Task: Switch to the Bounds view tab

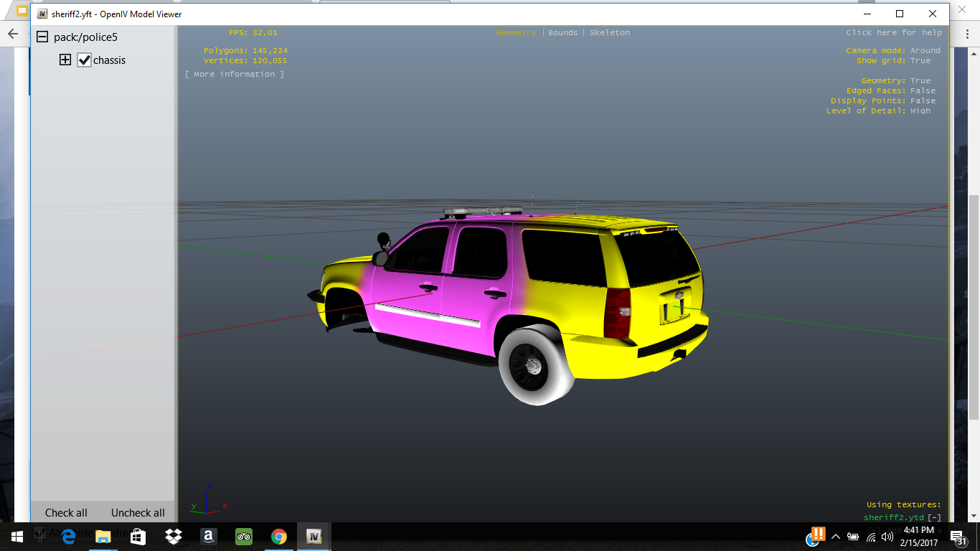Action: pyautogui.click(x=562, y=33)
